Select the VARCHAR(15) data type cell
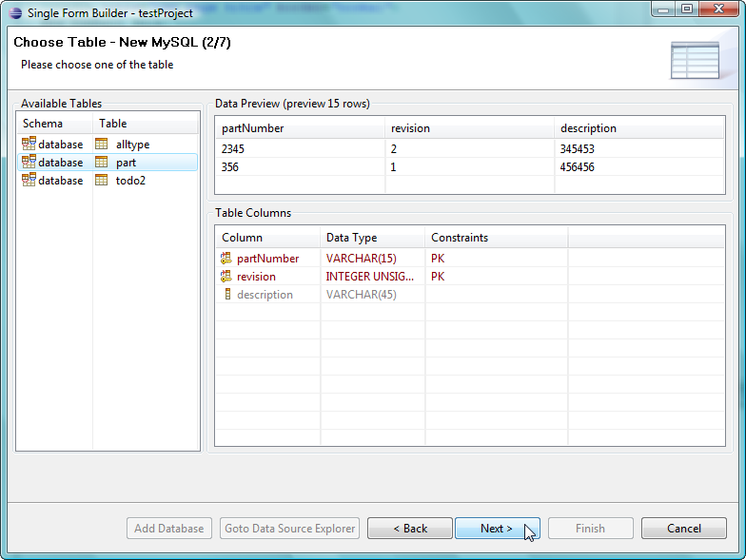Image resolution: width=746 pixels, height=560 pixels. [361, 259]
